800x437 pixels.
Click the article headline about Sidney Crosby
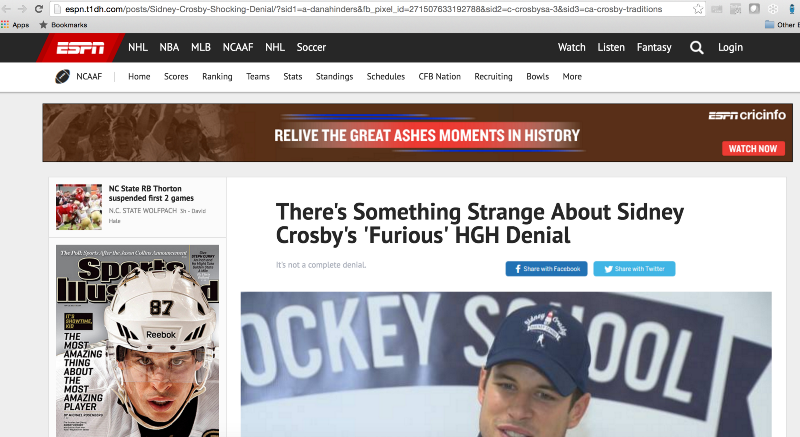tap(480, 223)
